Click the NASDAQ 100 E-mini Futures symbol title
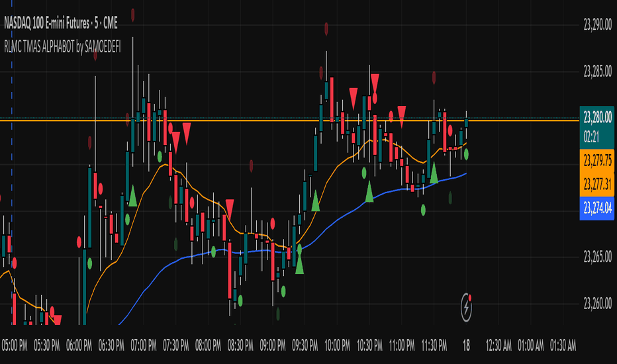The image size is (617, 364). point(61,24)
